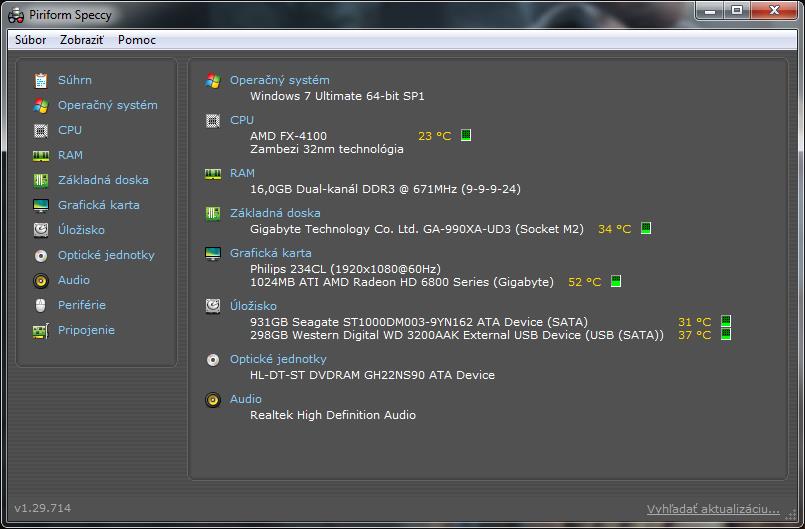Click the Windows flag icon beside sidebar Operačný systém

[41, 106]
